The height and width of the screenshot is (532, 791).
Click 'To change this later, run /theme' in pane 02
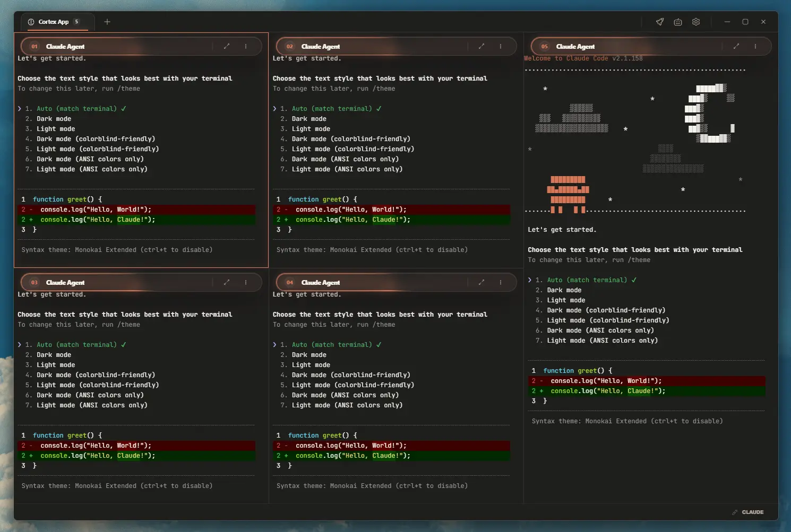pyautogui.click(x=334, y=89)
